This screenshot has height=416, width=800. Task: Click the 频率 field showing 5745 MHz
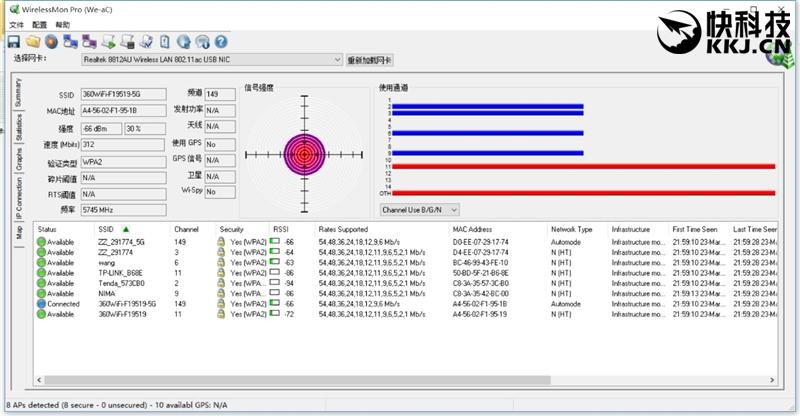pos(123,210)
